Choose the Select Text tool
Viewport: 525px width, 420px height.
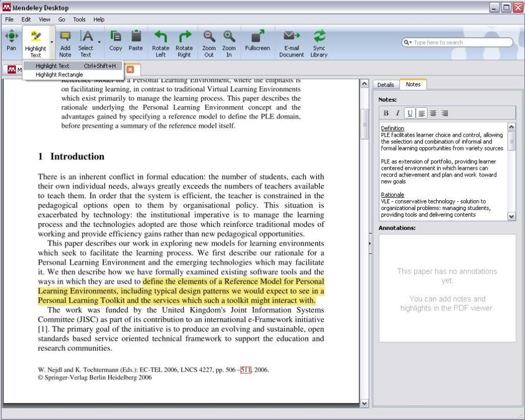click(86, 44)
